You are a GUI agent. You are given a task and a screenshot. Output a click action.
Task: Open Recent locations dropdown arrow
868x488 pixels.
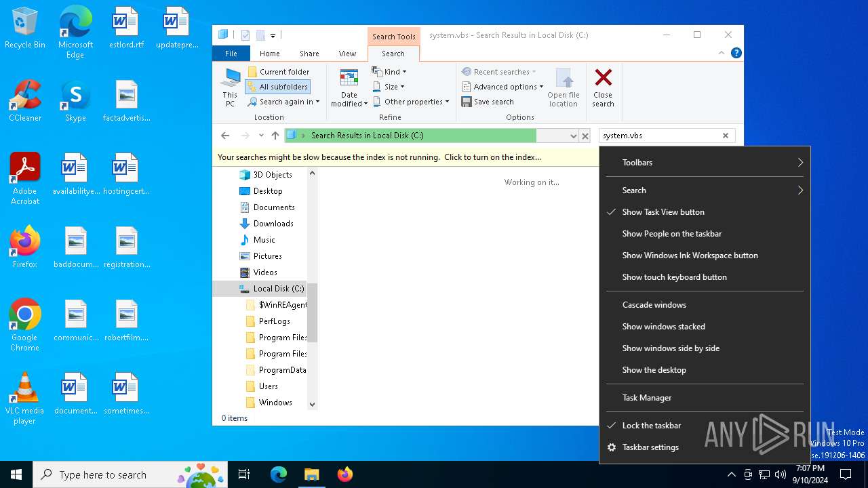(x=261, y=136)
